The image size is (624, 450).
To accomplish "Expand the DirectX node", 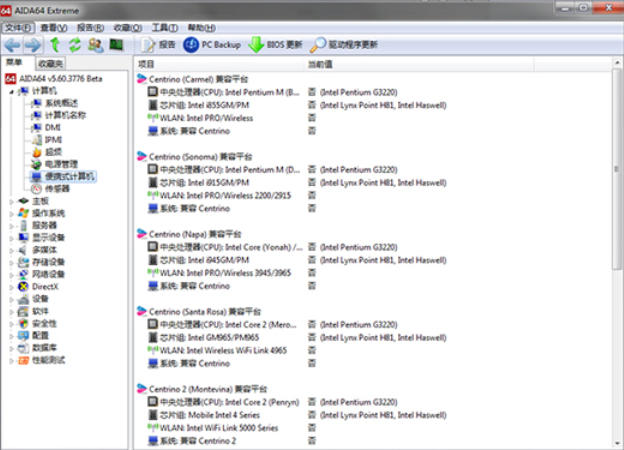I will pyautogui.click(x=12, y=287).
